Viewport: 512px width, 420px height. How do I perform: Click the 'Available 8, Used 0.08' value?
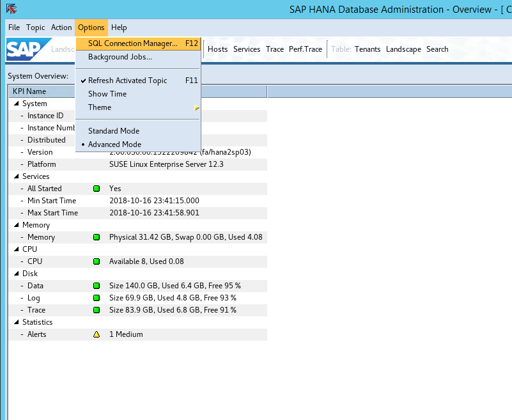[x=146, y=261]
